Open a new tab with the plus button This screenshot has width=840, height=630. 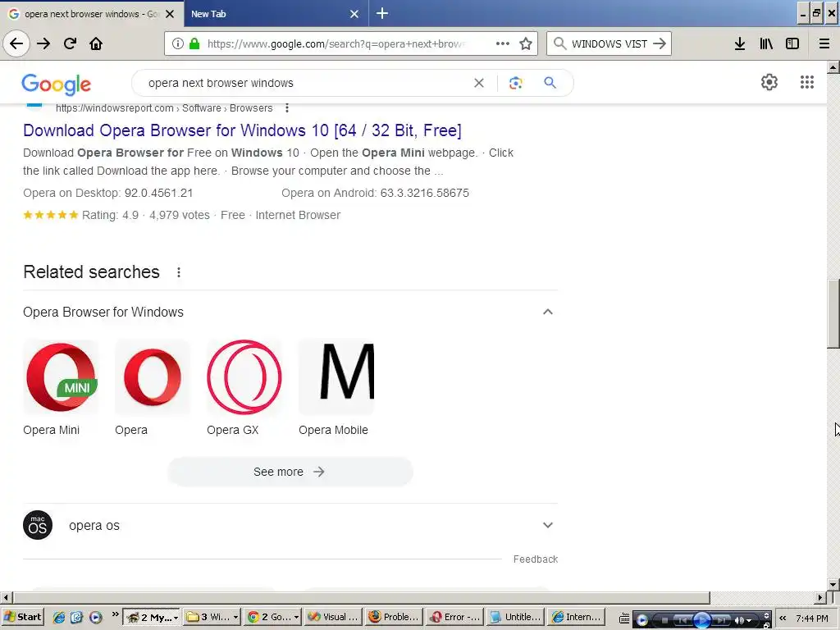click(382, 13)
